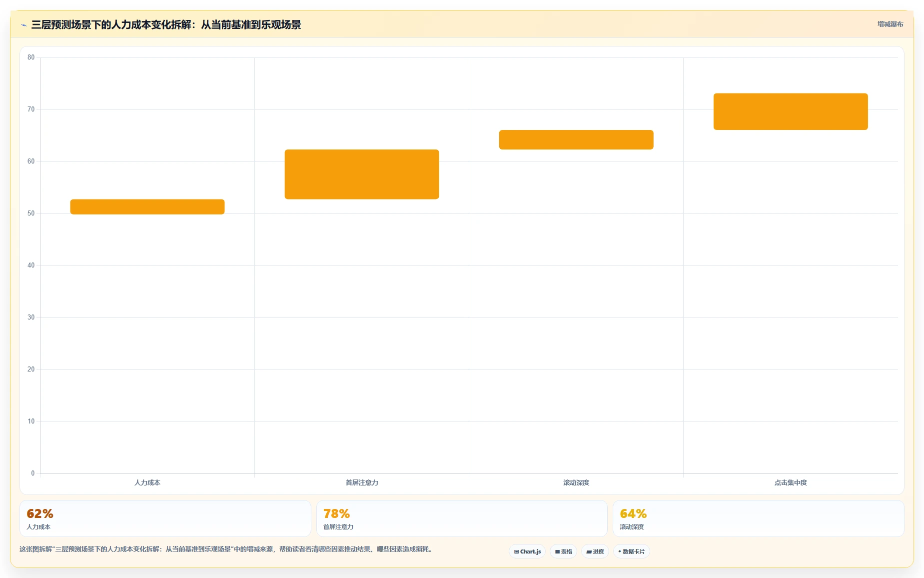This screenshot has width=924, height=578.
Task: Click the y-axis value 50
Action: point(31,213)
